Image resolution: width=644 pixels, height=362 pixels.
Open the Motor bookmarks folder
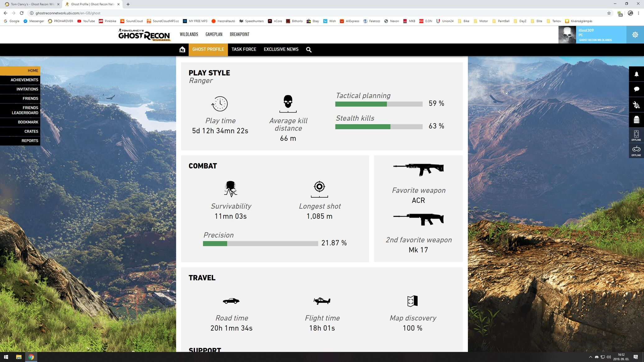[x=480, y=21]
